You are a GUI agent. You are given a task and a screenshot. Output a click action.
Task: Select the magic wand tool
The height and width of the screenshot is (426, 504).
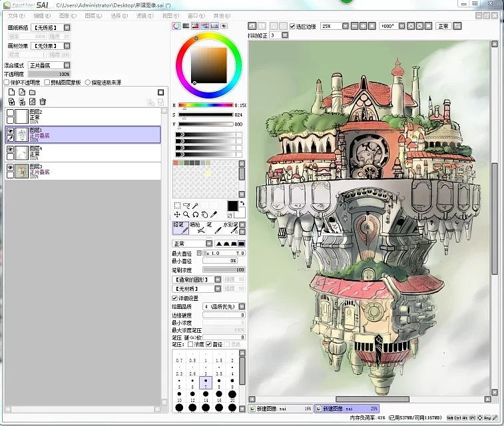(x=195, y=205)
